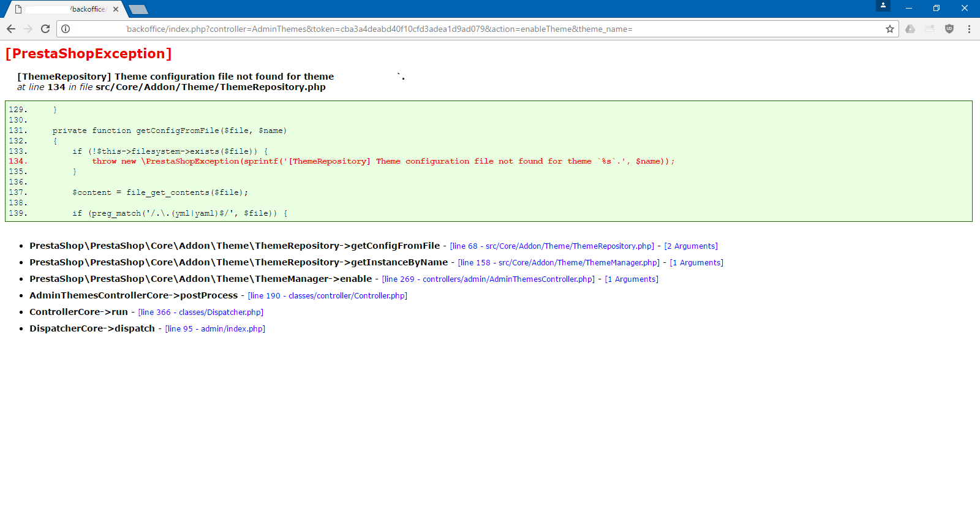Click the file_get_contents code line 137
Image resolution: width=980 pixels, height=527 pixels.
pyautogui.click(x=160, y=192)
